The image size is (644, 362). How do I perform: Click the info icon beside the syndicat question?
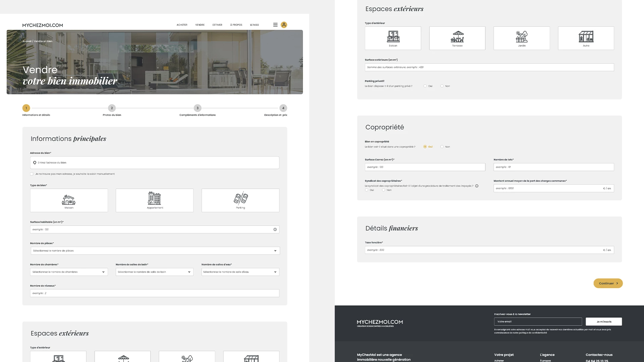pos(477,186)
